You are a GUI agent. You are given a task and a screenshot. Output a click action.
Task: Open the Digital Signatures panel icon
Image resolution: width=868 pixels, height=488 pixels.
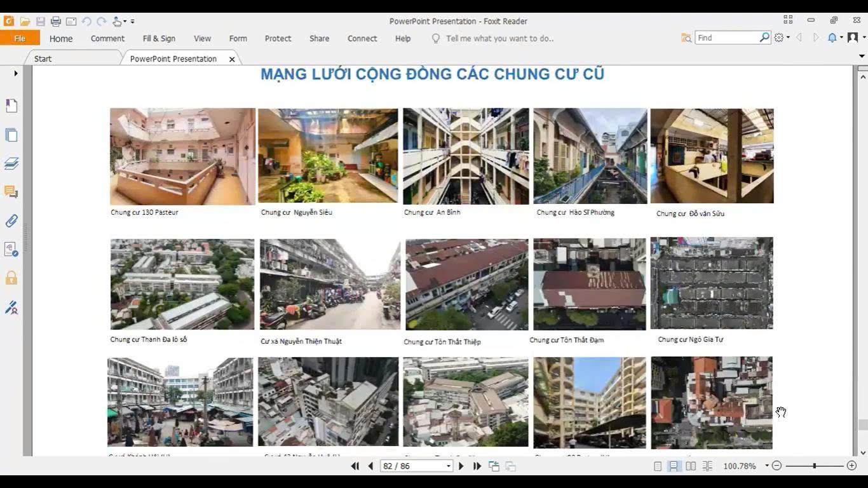pyautogui.click(x=11, y=249)
